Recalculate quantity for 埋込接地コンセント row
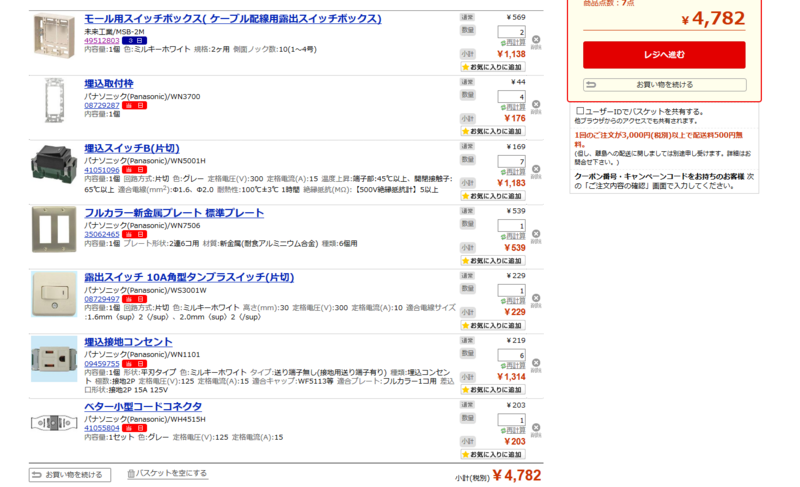 pyautogui.click(x=513, y=366)
